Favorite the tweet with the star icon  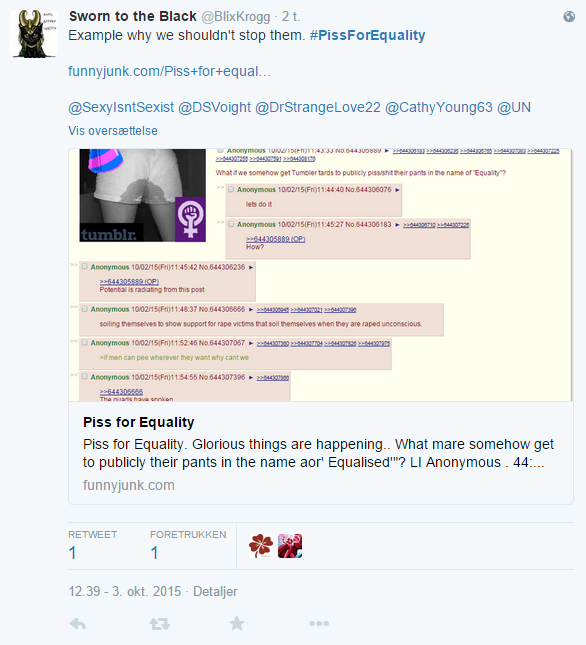click(236, 624)
